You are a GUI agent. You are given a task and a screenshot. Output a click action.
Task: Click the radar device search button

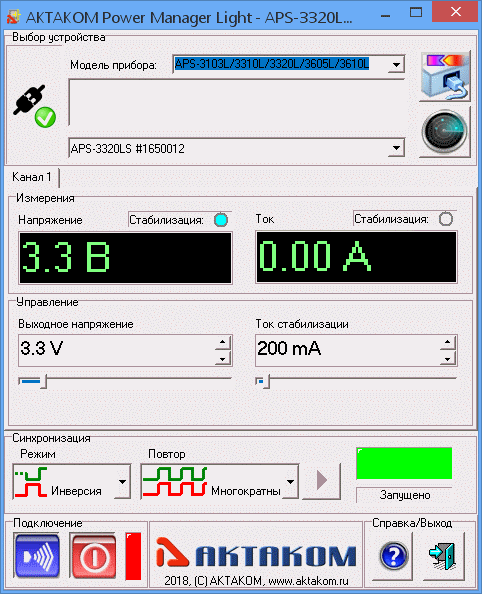point(445,131)
